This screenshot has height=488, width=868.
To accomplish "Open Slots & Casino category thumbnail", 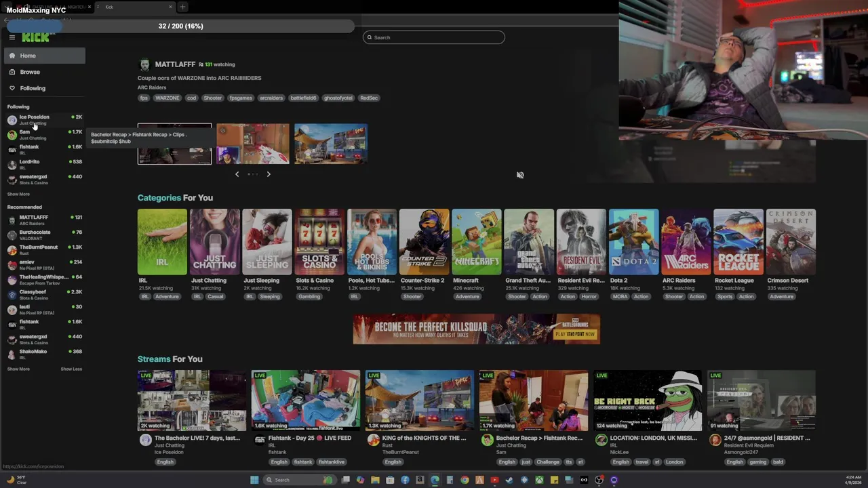I will pyautogui.click(x=319, y=242).
